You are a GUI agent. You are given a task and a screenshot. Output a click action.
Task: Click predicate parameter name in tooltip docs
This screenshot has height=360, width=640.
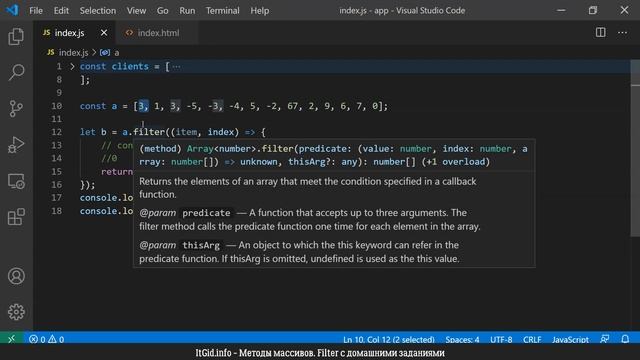[206, 213]
